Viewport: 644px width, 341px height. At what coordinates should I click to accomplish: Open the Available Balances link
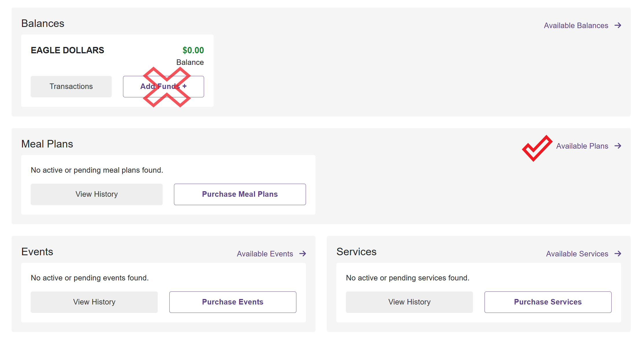[576, 25]
